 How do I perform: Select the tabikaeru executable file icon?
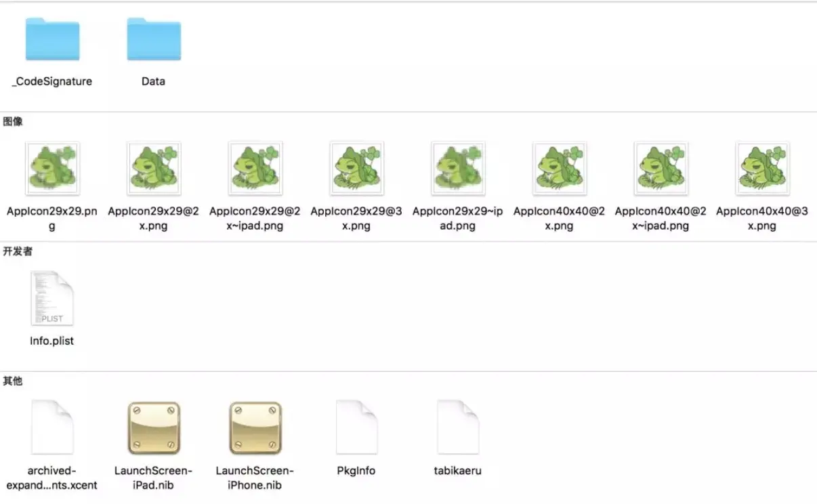click(x=458, y=427)
